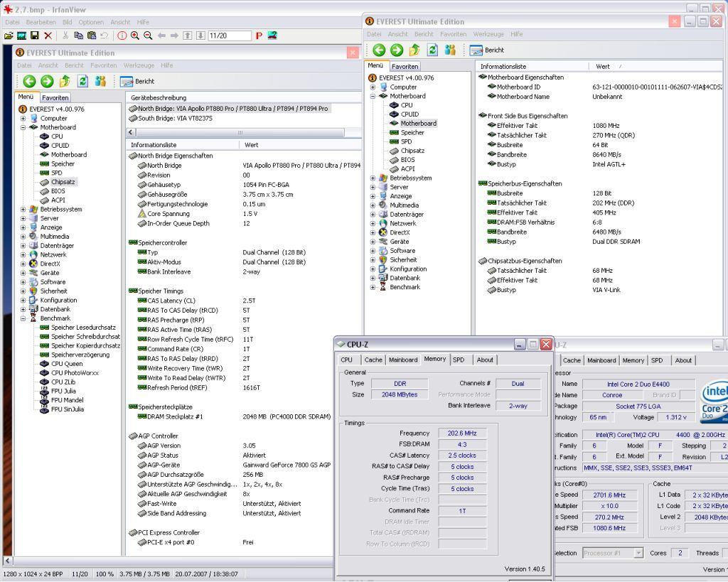Image resolution: width=728 pixels, height=582 pixels.
Task: Select Chipsatz in left EVEREST tree
Action: click(x=63, y=182)
